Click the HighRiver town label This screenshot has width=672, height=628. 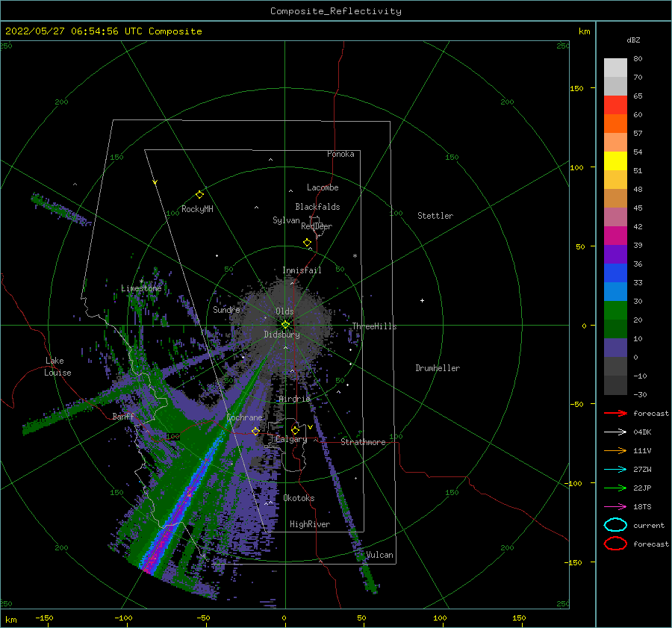[310, 524]
